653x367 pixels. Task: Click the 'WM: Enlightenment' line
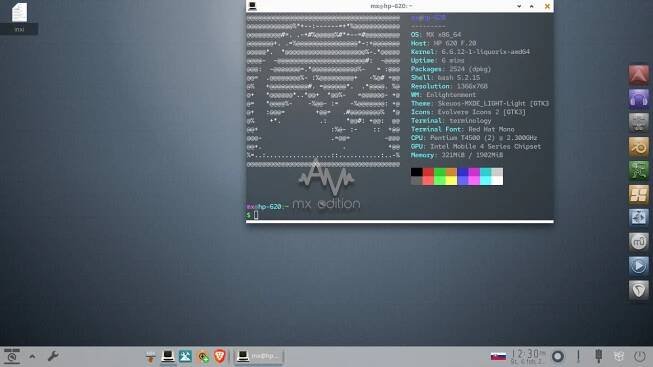tap(443, 95)
